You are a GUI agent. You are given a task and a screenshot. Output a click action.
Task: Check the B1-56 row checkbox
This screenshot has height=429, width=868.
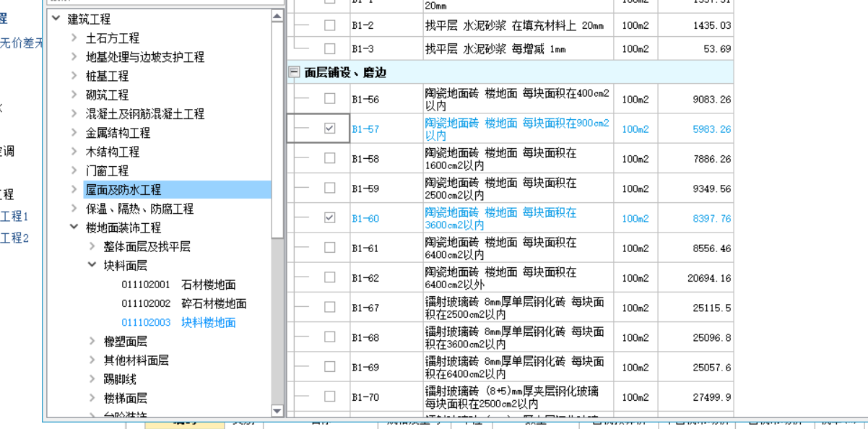(329, 98)
